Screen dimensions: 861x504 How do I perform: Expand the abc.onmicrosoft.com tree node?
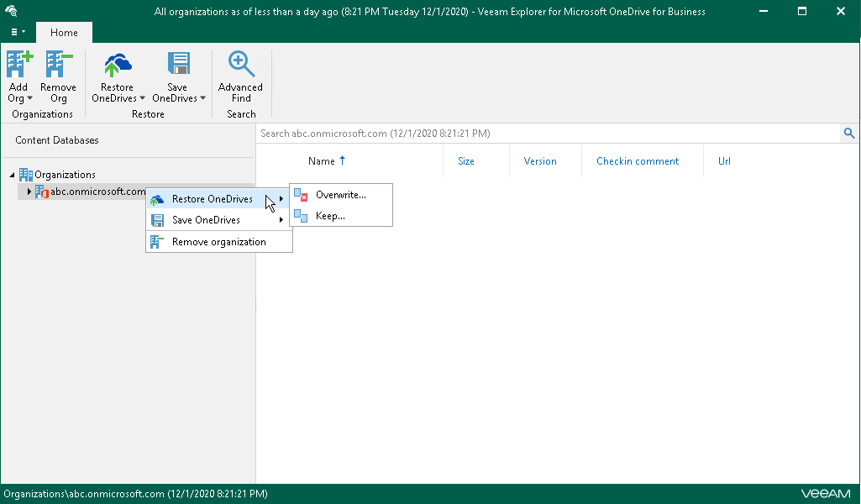tap(29, 191)
